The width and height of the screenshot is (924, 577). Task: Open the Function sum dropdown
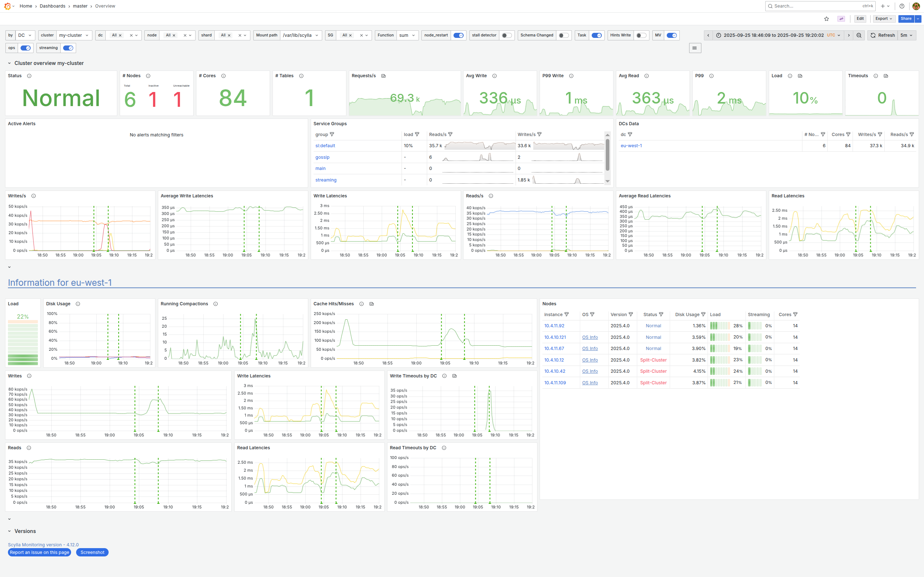coord(407,35)
